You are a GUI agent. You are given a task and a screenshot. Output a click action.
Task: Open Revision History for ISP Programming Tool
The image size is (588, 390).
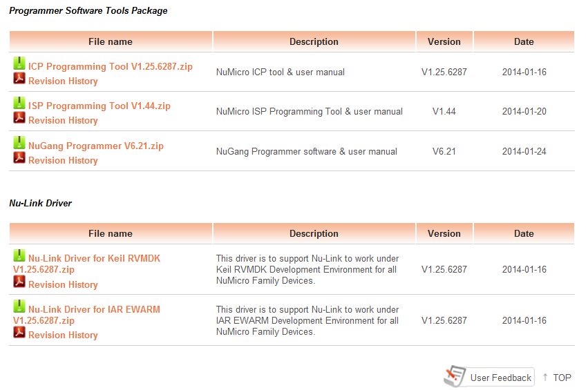tap(63, 120)
